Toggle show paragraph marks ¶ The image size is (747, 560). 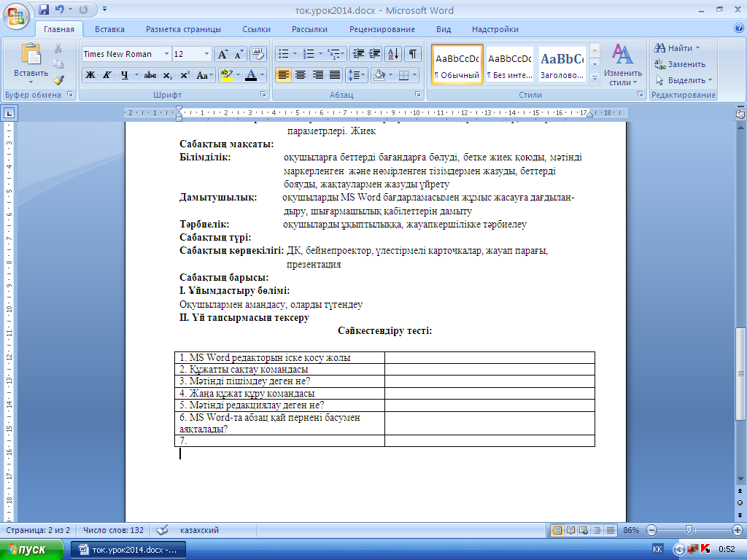[413, 54]
